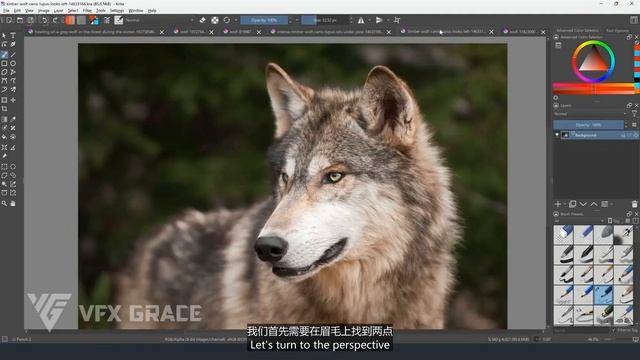
Task: Duplicate the layer via Layers panel icon
Action: (572, 204)
